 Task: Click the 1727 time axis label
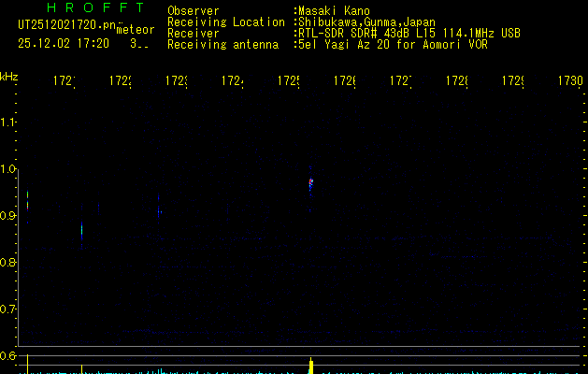401,80
